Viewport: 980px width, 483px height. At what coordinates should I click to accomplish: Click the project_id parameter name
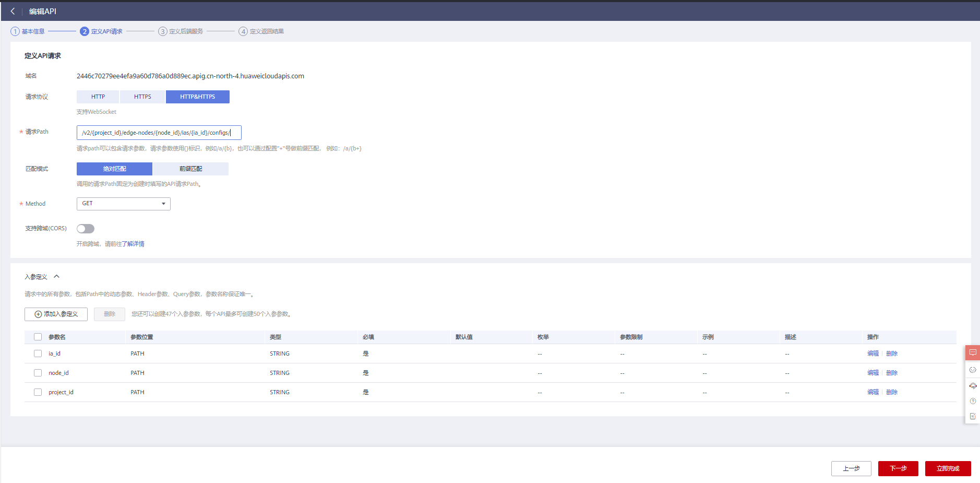coord(61,392)
